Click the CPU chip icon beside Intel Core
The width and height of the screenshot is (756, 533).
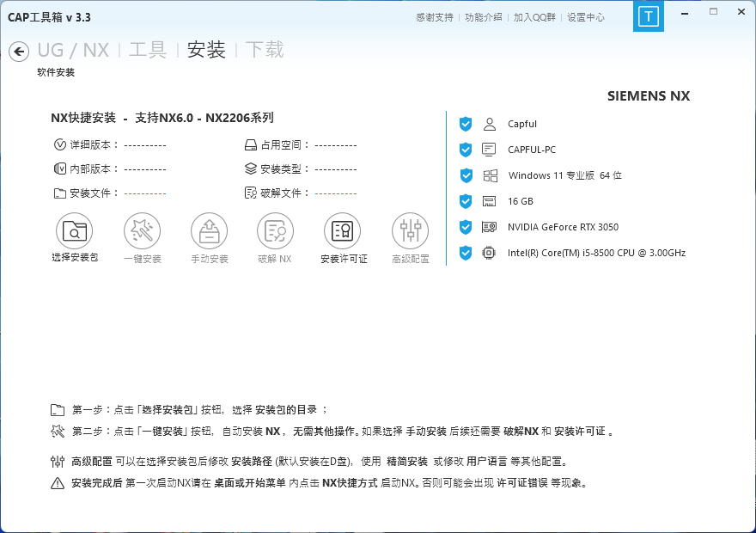coord(490,253)
